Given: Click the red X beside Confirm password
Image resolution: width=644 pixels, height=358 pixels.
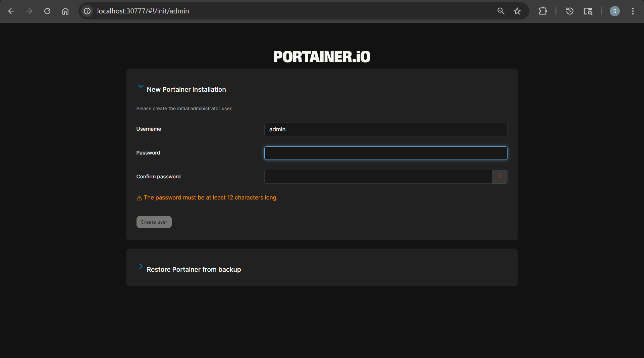Looking at the screenshot, I should (499, 177).
